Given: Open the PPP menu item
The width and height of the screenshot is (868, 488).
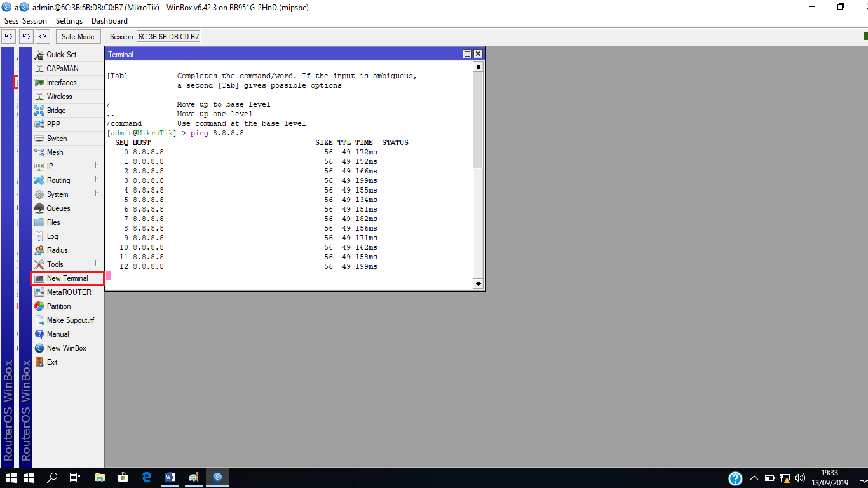Looking at the screenshot, I should (x=68, y=125).
